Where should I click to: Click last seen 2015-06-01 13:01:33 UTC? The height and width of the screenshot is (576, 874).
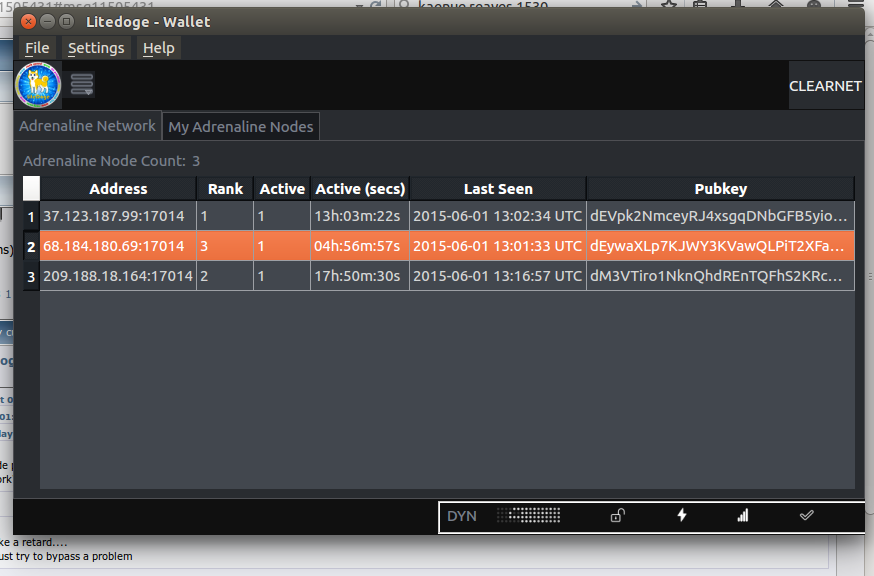(498, 246)
